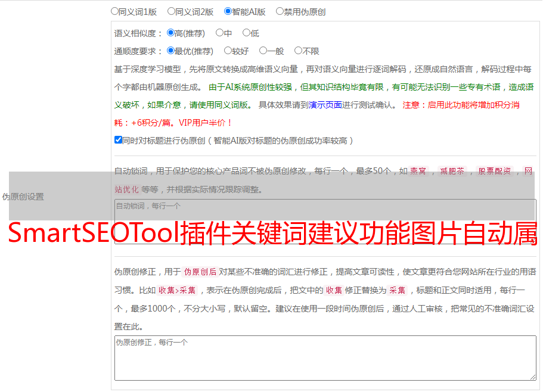This screenshot has width=543, height=392.
Task: Click the 收集>采集 example code tag
Action: coord(177,290)
